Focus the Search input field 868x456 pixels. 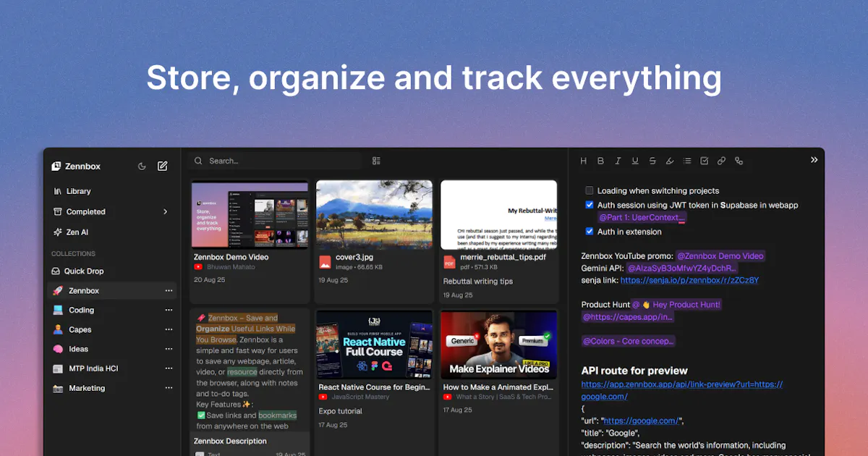point(275,161)
